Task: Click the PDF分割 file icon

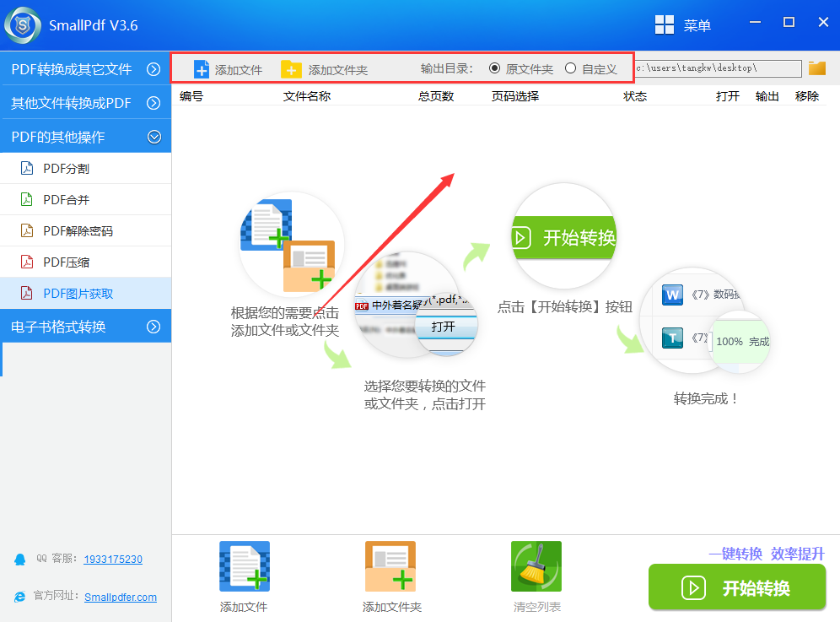Action: click(27, 168)
